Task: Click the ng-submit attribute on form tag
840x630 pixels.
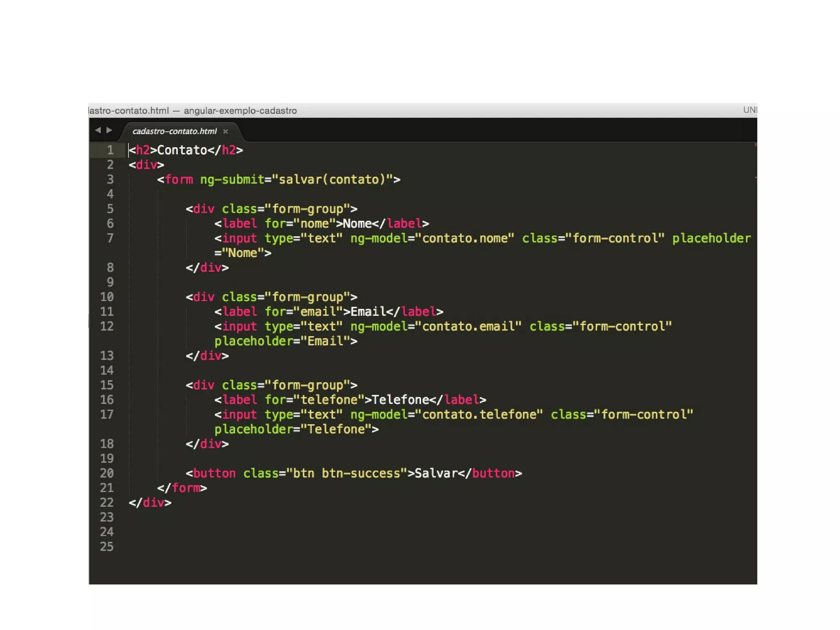Action: coord(232,180)
